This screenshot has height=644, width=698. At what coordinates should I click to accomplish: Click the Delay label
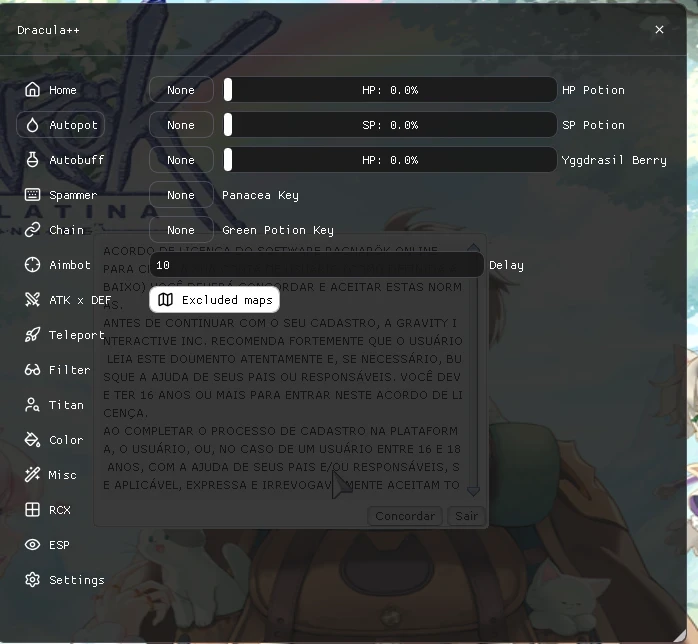point(506,265)
